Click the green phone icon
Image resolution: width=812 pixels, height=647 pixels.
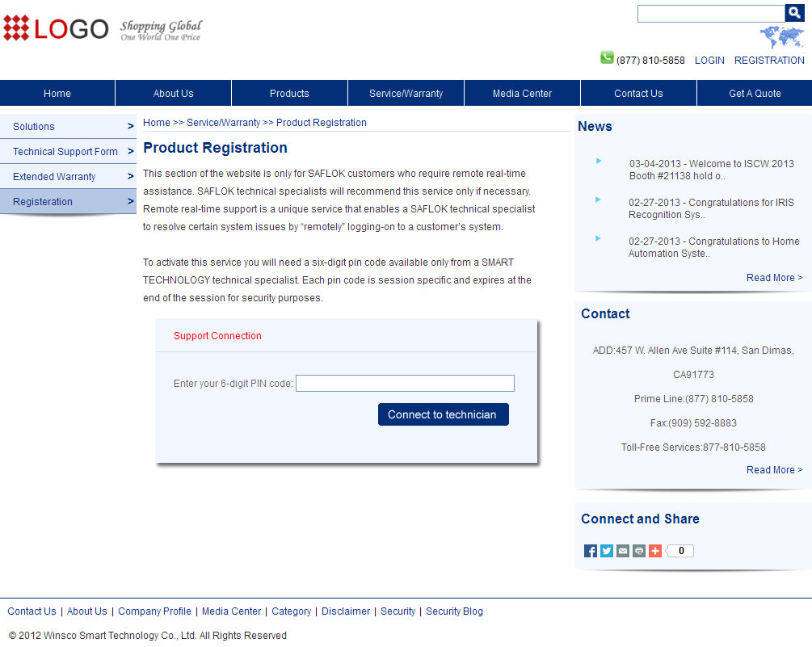coord(607,57)
